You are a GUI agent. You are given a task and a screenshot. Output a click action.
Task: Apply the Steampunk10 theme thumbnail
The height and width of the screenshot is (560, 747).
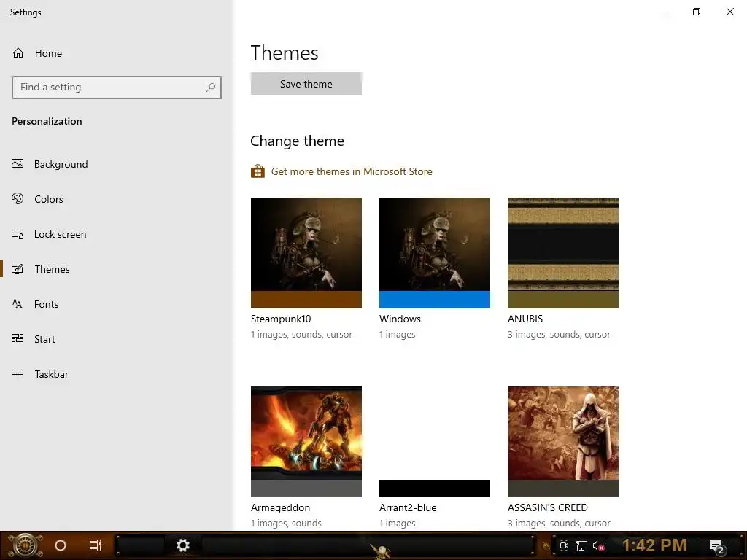click(x=306, y=253)
